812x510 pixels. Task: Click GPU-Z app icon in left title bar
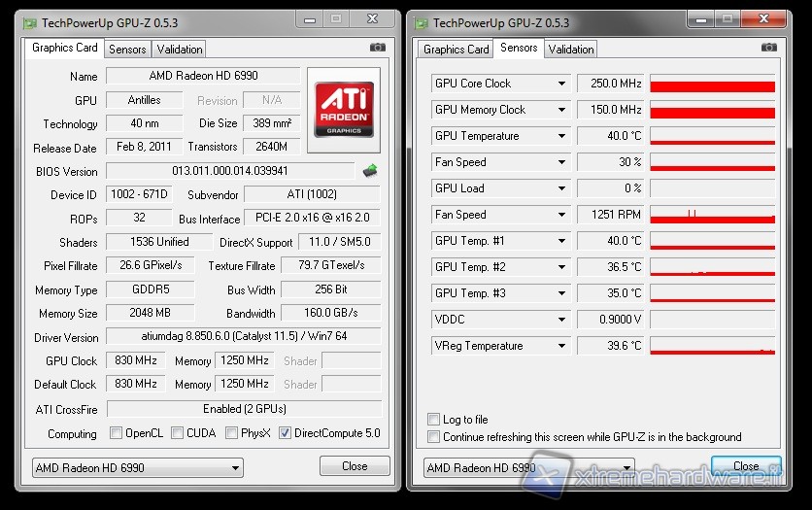(x=29, y=22)
